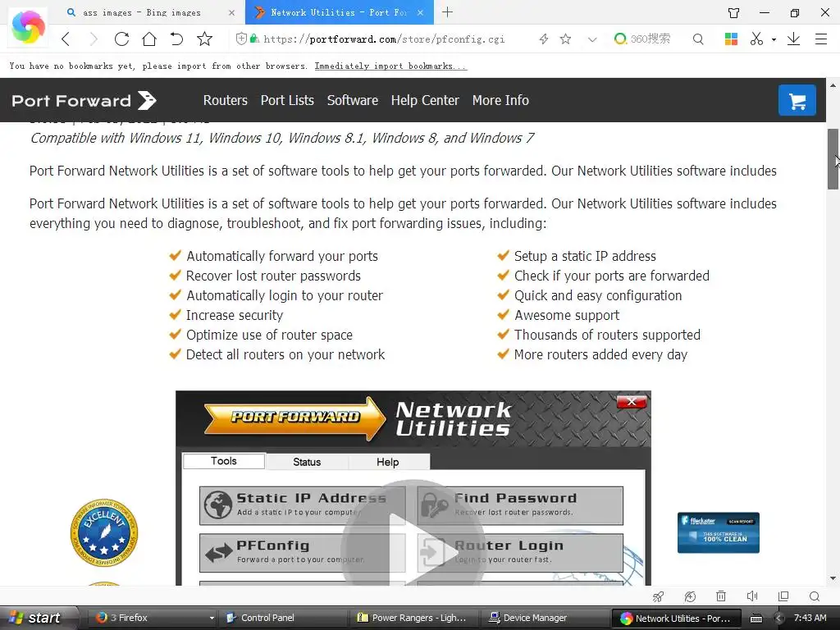The width and height of the screenshot is (840, 630).
Task: Click the rocket accelerator icon in status bar
Action: [x=659, y=596]
